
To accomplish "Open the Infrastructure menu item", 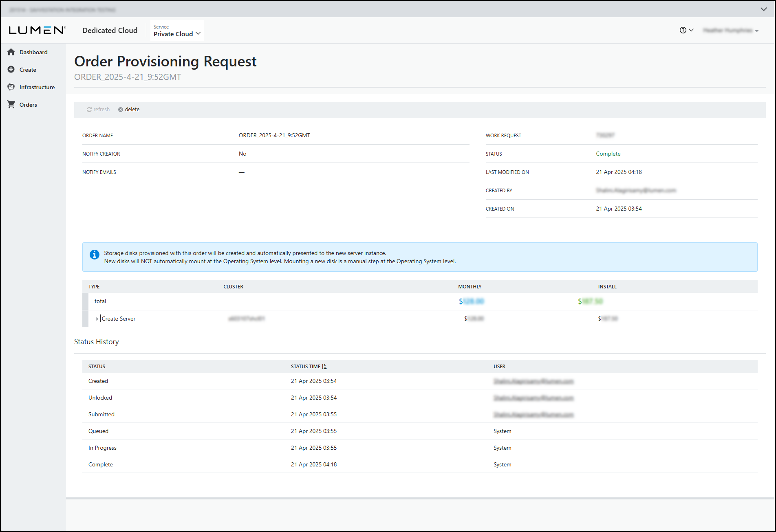I will tap(37, 87).
